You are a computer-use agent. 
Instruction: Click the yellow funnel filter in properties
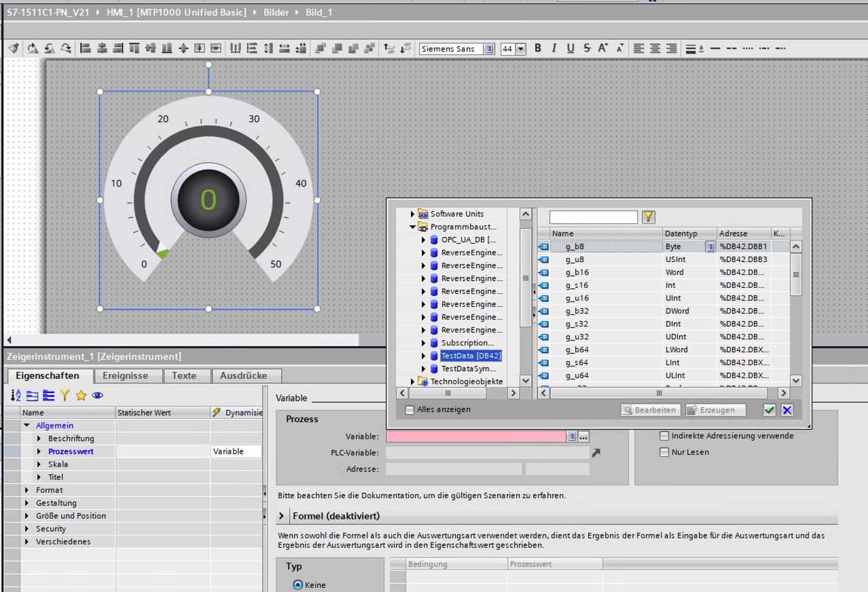pos(65,395)
